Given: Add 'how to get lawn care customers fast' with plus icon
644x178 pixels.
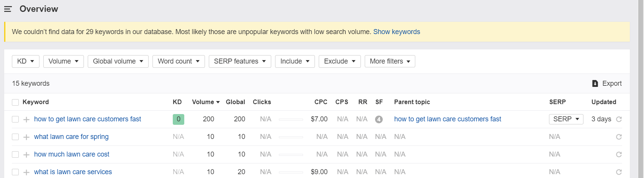Looking at the screenshot, I should pos(26,119).
